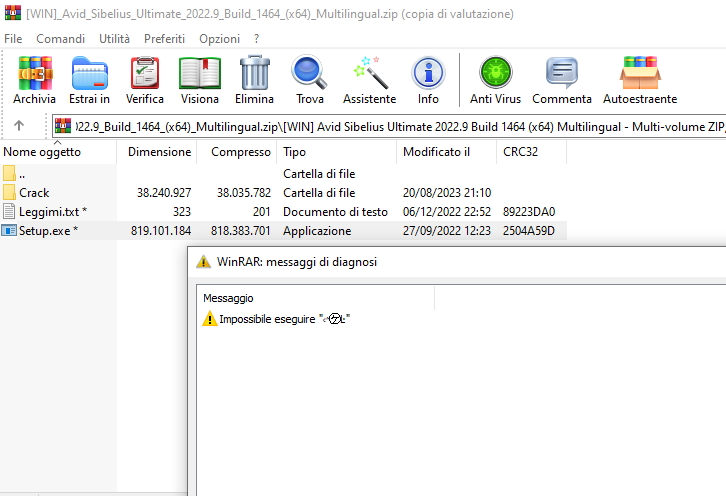Run the Anti Virus scan icon
Screen dimensions: 726x496
pyautogui.click(x=495, y=73)
